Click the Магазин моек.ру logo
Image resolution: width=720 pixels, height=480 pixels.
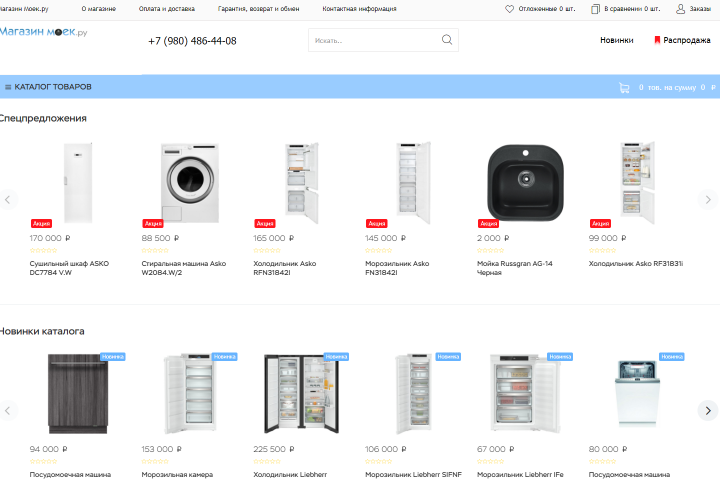point(43,32)
